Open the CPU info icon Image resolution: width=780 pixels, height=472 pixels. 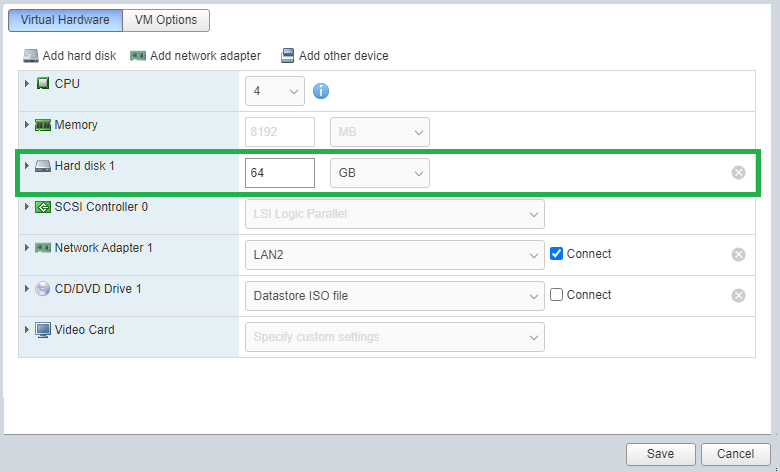321,91
